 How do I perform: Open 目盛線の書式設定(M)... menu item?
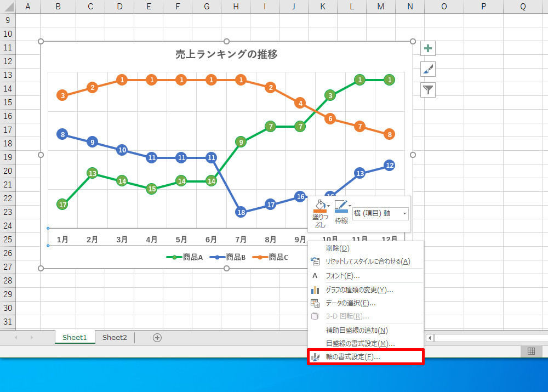pos(366,344)
